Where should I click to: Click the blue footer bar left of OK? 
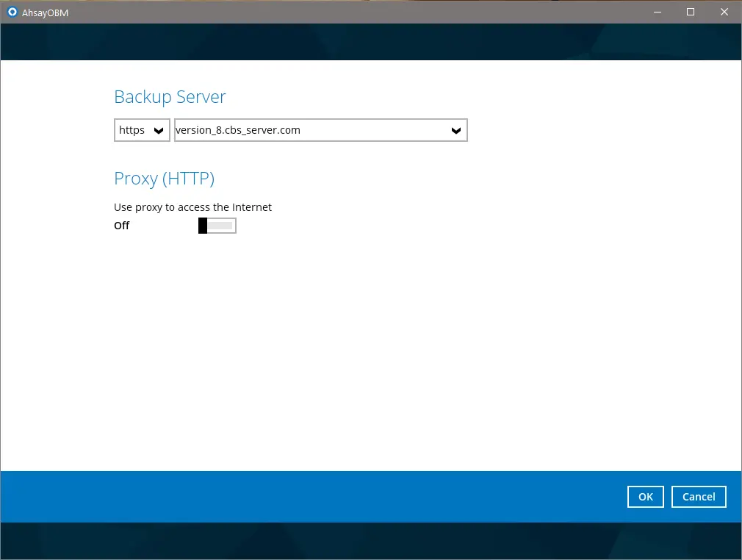click(x=309, y=497)
